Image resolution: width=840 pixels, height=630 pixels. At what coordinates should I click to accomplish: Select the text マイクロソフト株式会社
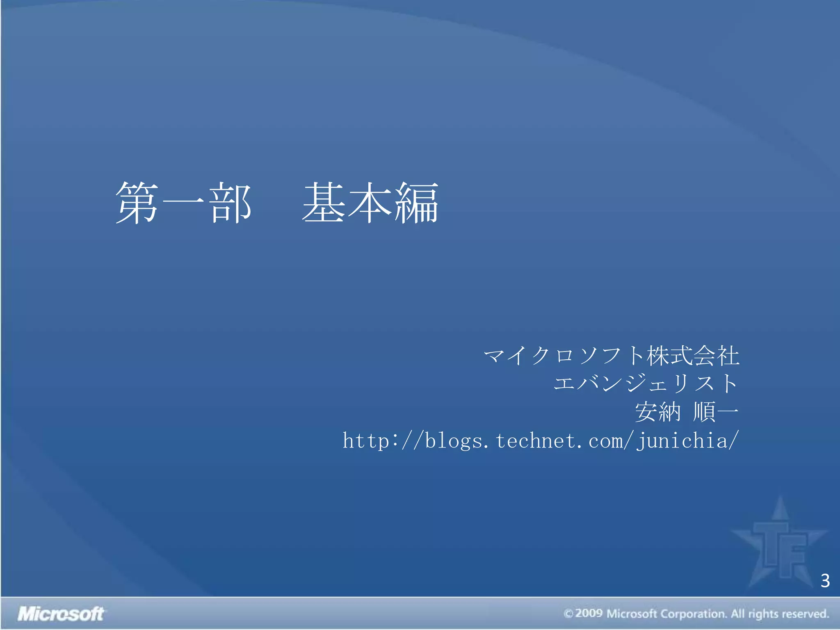click(x=612, y=356)
